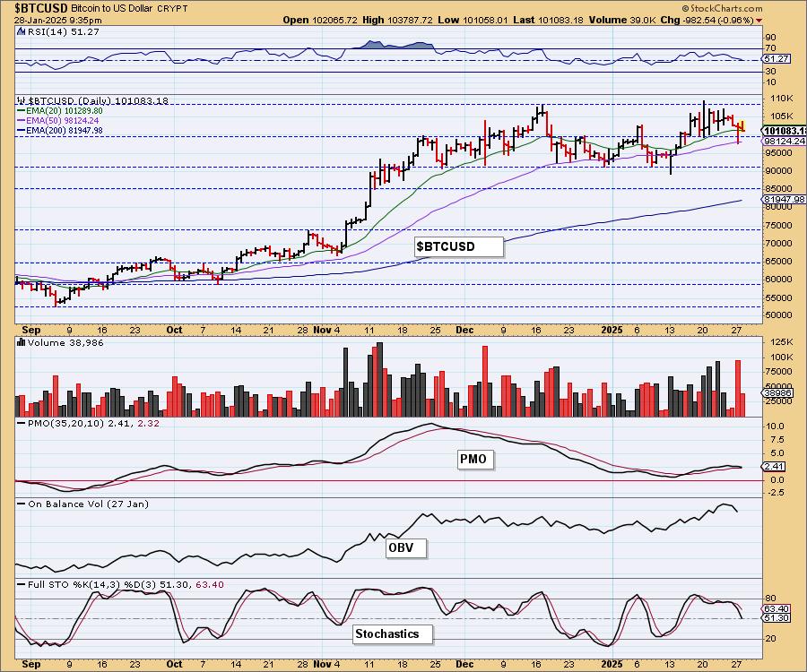Viewport: 807px width, 672px height.
Task: Click the green EMA(20) legend line swatch
Action: pyautogui.click(x=22, y=111)
